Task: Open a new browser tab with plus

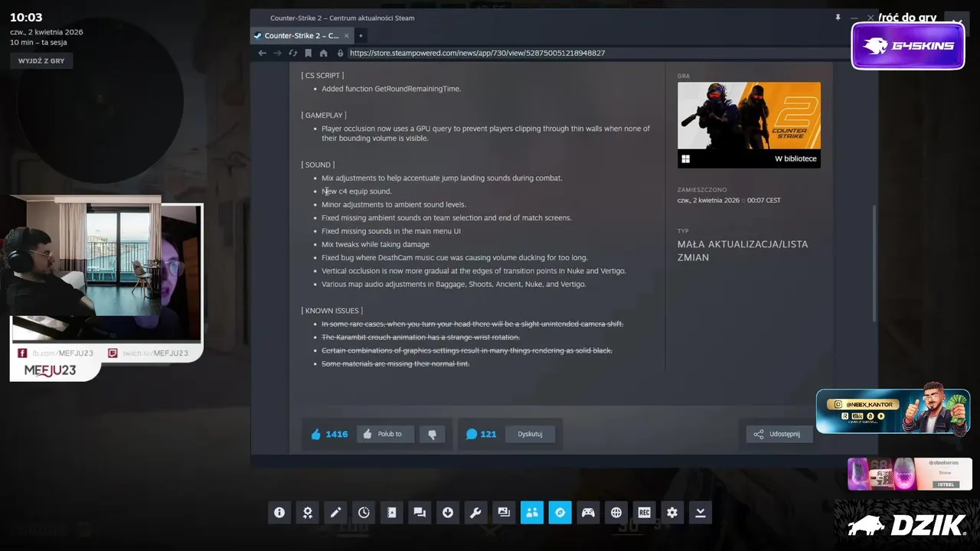Action: [361, 35]
